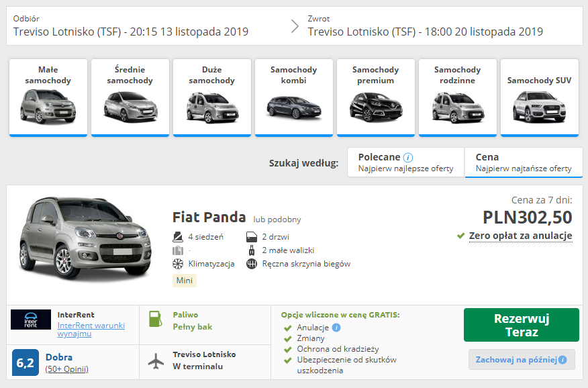588x388 pixels.
Task: Open the info tooltip beside Polecane
Action: pos(409,156)
